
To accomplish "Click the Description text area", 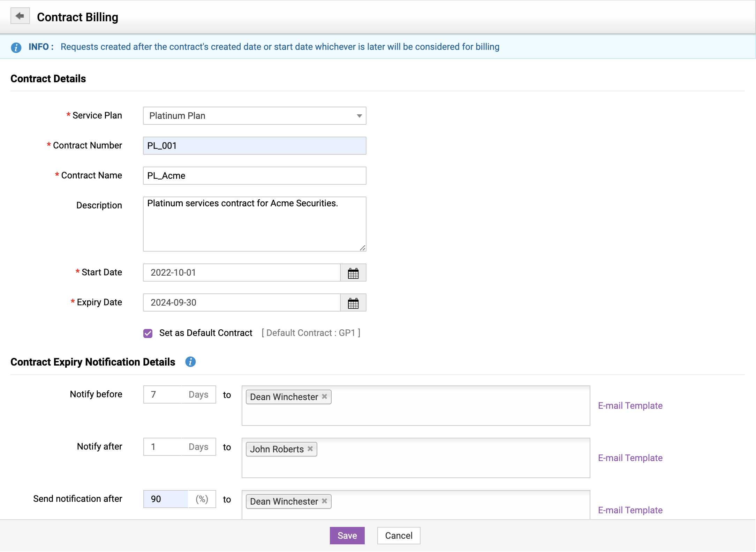I will point(254,224).
